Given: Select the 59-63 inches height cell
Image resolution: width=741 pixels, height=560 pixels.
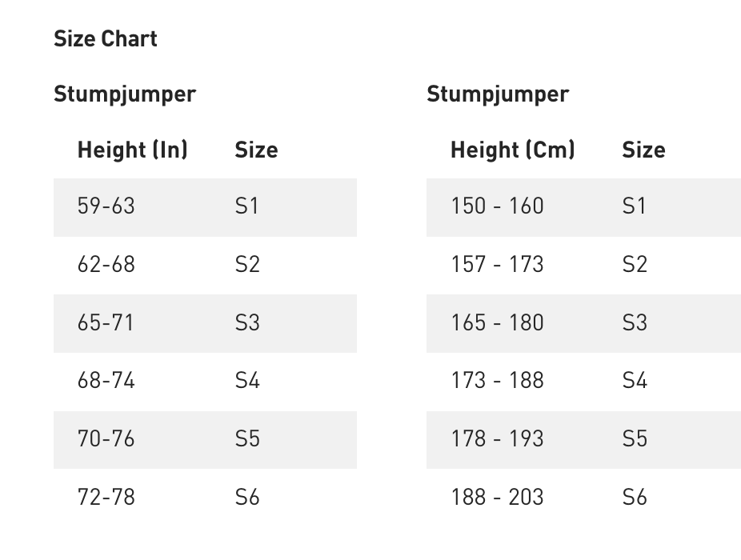Looking at the screenshot, I should (106, 206).
